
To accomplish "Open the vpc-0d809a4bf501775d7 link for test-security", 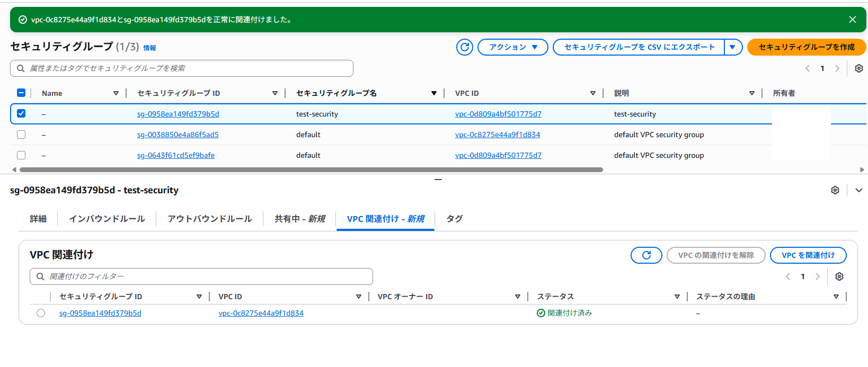I will 498,114.
